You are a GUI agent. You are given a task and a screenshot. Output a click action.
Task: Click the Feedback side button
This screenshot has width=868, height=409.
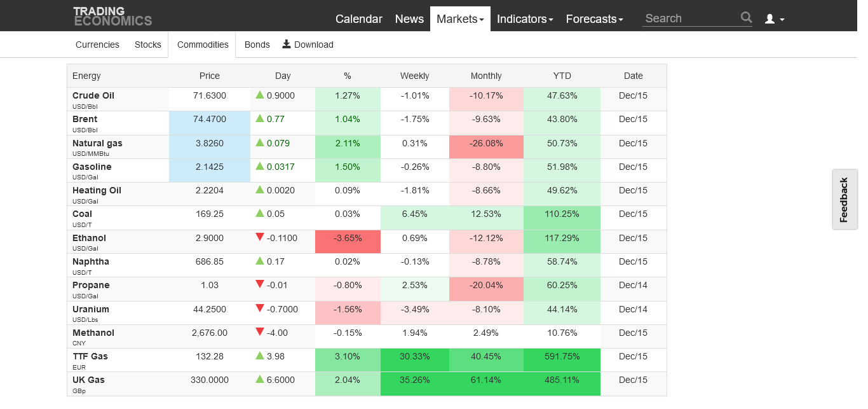[844, 200]
